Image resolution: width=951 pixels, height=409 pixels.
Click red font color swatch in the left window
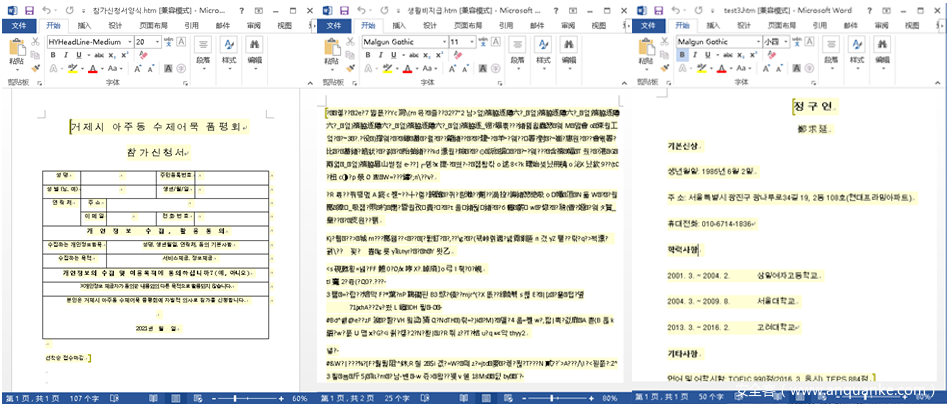92,71
